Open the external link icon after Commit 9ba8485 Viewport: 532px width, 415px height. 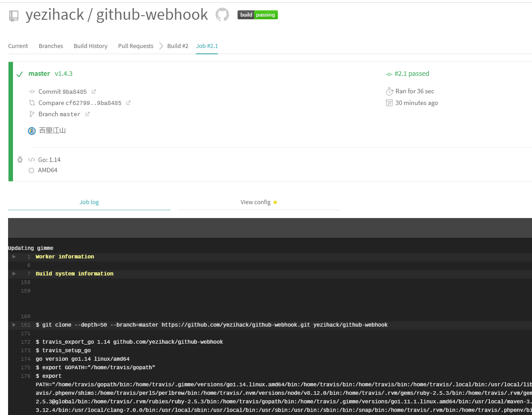click(94, 92)
